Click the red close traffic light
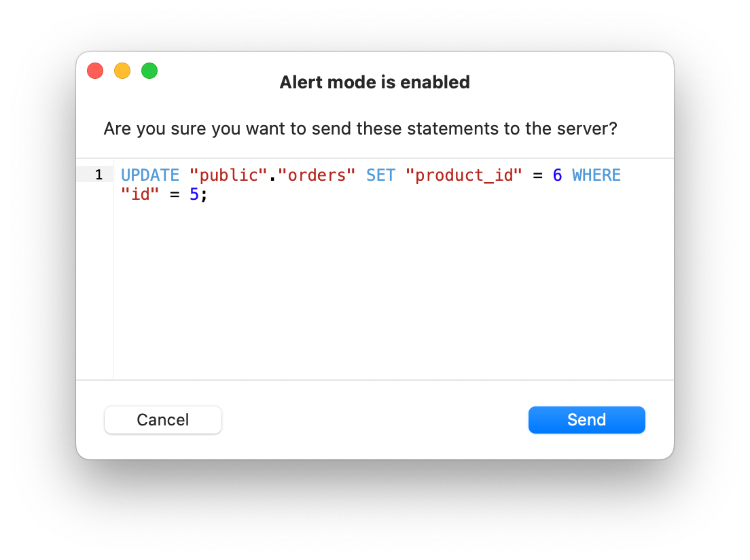Image resolution: width=750 pixels, height=560 pixels. [x=95, y=71]
